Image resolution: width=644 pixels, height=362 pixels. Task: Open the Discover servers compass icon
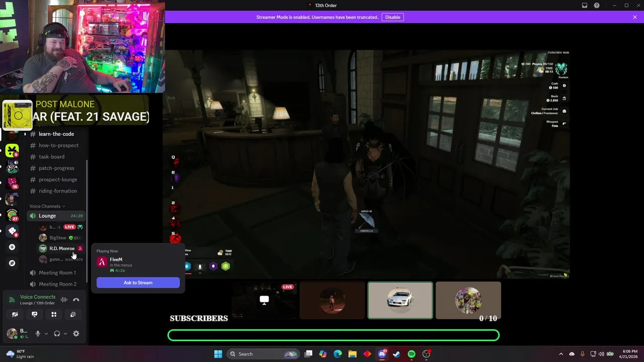tap(12, 263)
